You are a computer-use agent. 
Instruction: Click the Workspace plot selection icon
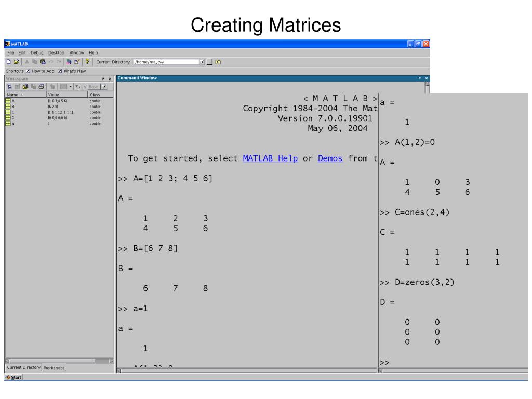tap(63, 87)
